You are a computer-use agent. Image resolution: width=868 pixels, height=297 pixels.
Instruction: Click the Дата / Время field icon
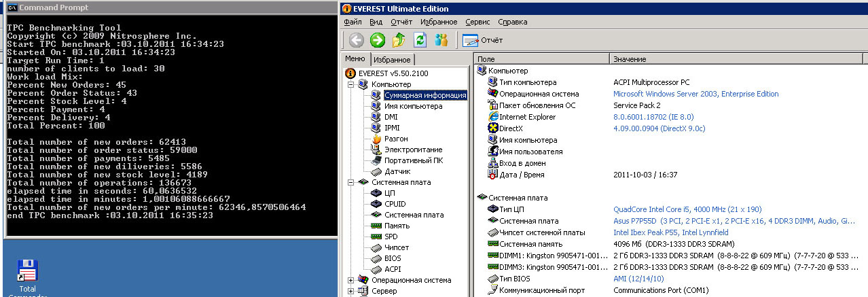(493, 175)
